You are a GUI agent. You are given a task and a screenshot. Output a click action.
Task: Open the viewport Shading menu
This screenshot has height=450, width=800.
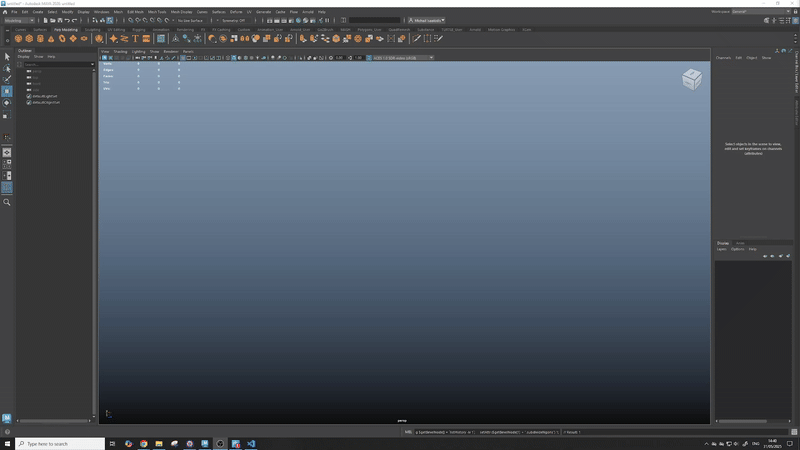click(120, 51)
